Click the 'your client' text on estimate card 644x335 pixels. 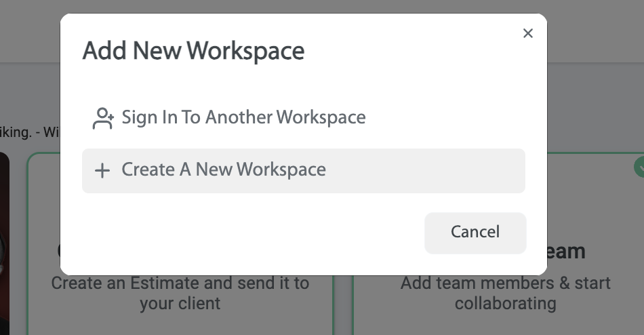(x=180, y=303)
